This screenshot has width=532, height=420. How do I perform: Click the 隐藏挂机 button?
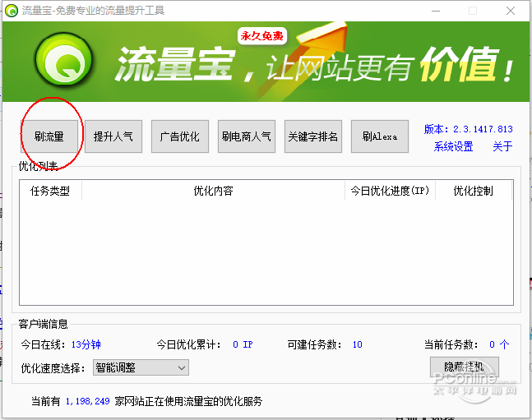click(464, 367)
